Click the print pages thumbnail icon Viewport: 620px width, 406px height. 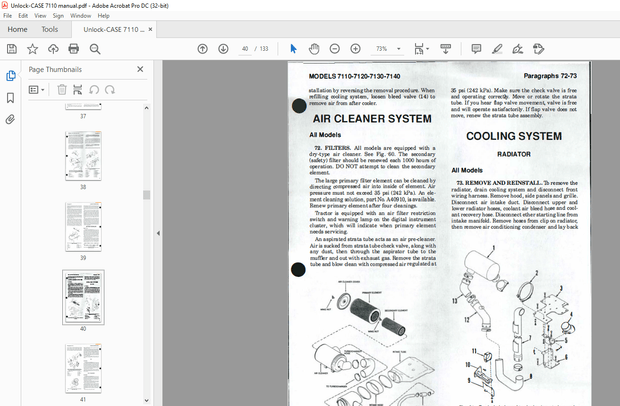pyautogui.click(x=78, y=90)
